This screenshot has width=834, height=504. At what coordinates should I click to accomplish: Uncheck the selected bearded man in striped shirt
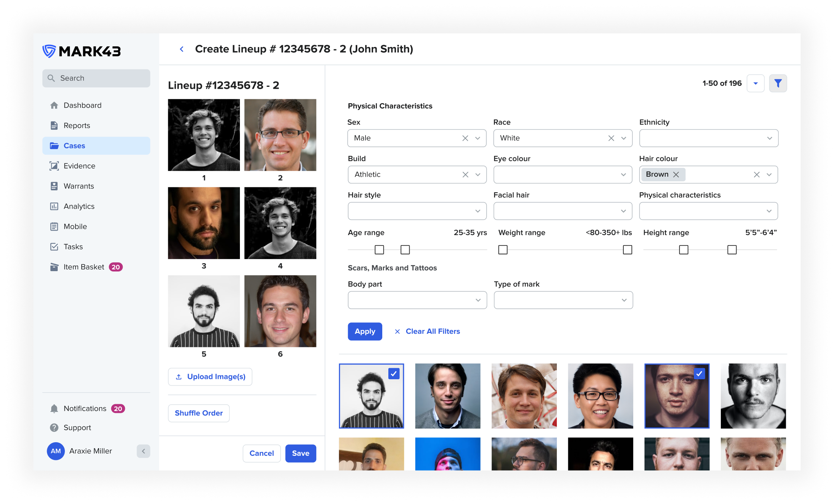pyautogui.click(x=394, y=374)
